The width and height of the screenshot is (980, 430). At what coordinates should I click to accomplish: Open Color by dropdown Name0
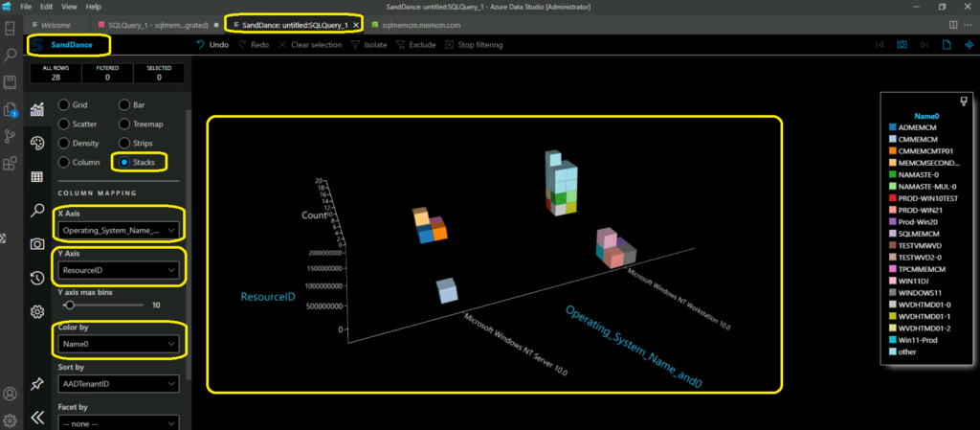(x=118, y=344)
